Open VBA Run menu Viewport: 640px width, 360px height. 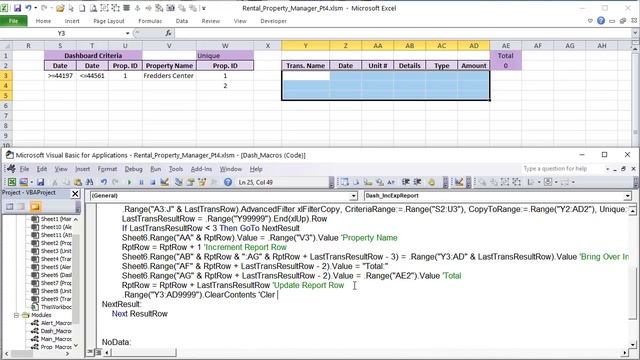click(156, 169)
